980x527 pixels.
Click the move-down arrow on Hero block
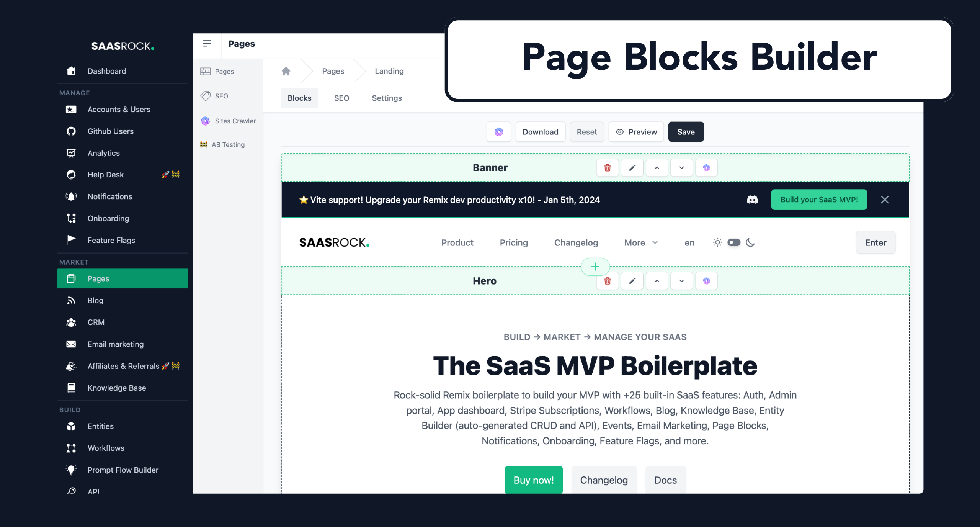point(681,280)
